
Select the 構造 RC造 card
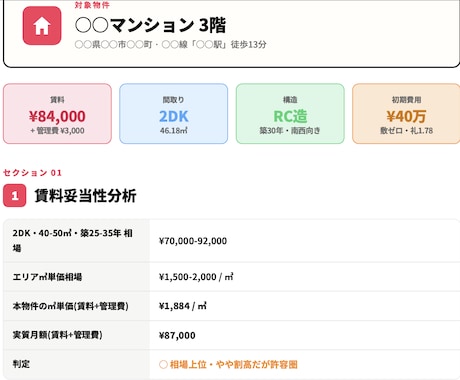[x=290, y=114]
